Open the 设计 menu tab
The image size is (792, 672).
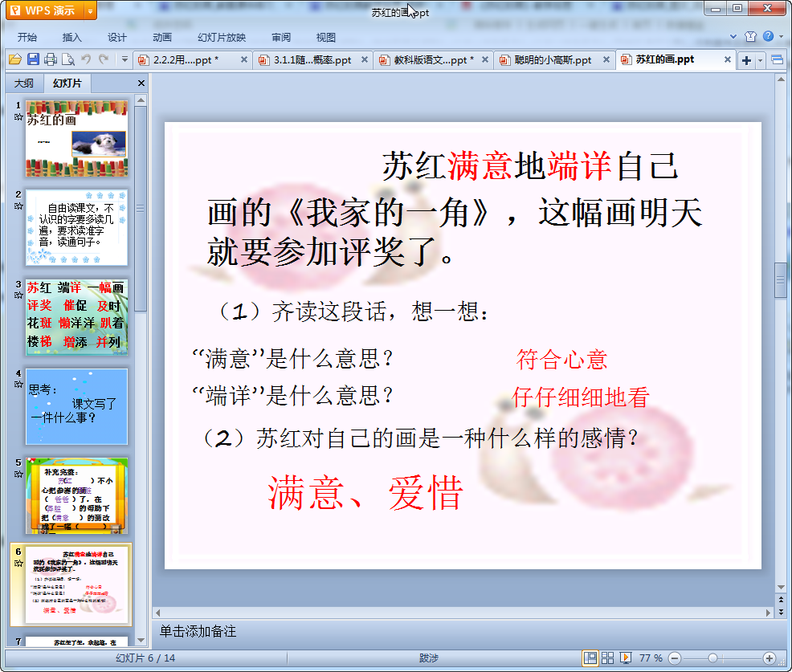point(116,38)
